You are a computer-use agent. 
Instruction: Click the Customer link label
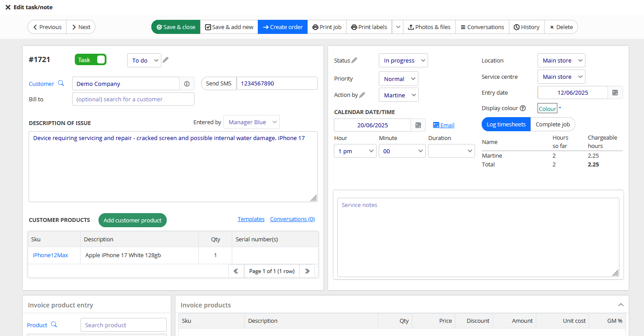[x=41, y=84]
